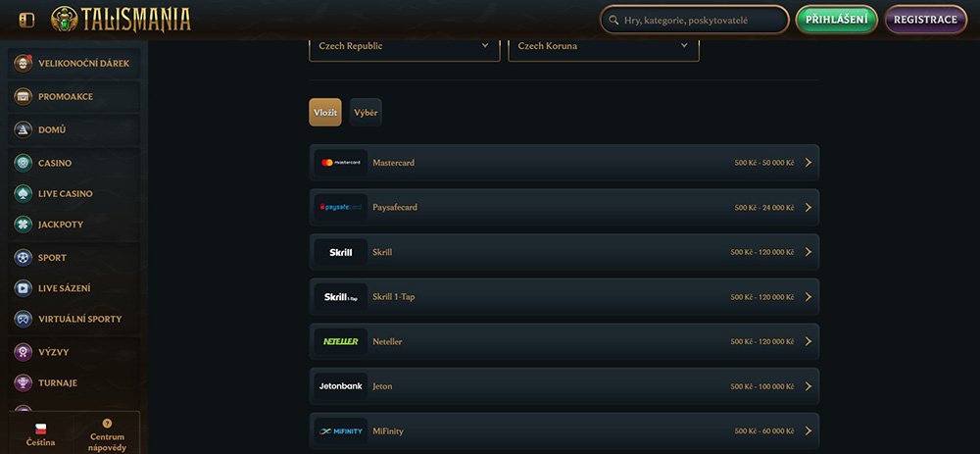Click the Skrill logo
The width and height of the screenshot is (980, 454).
341,252
